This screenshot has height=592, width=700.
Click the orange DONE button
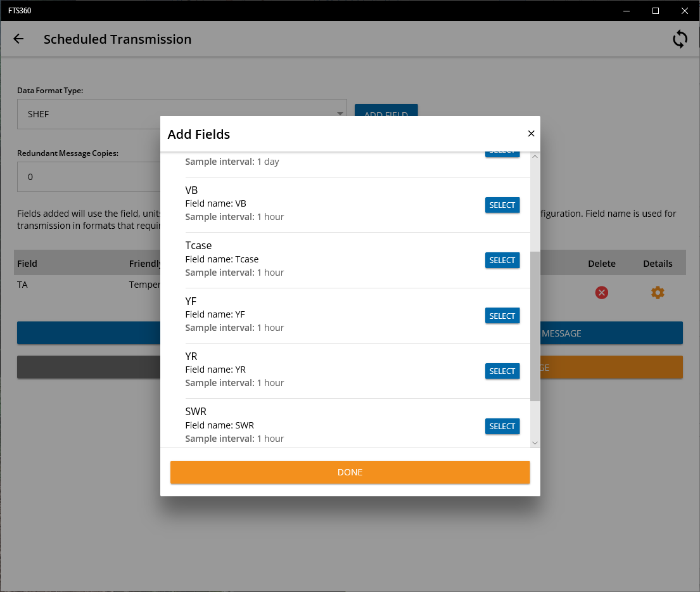pos(350,472)
